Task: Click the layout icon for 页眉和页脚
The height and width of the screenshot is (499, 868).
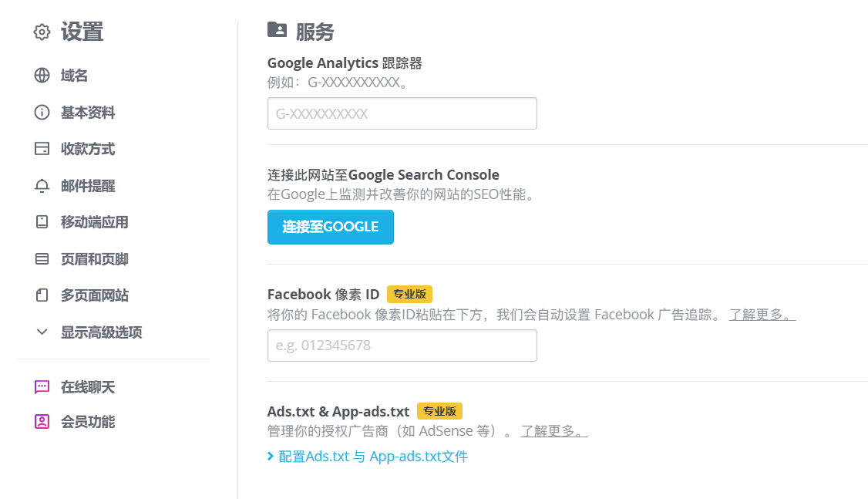Action: pyautogui.click(x=42, y=258)
